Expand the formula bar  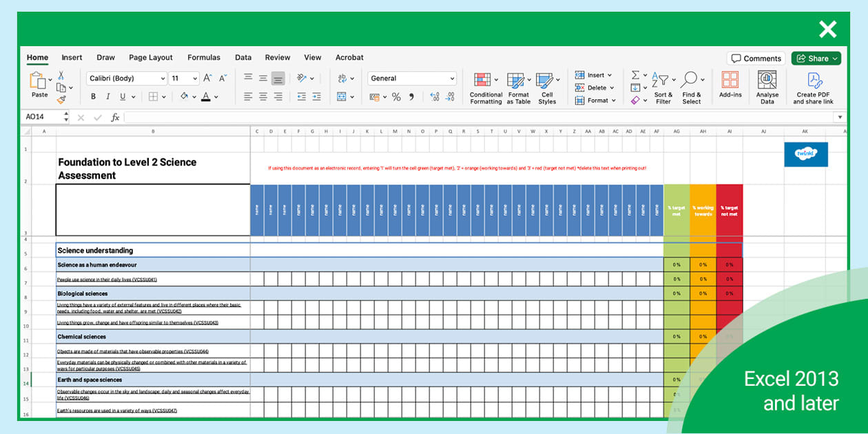[x=839, y=118]
